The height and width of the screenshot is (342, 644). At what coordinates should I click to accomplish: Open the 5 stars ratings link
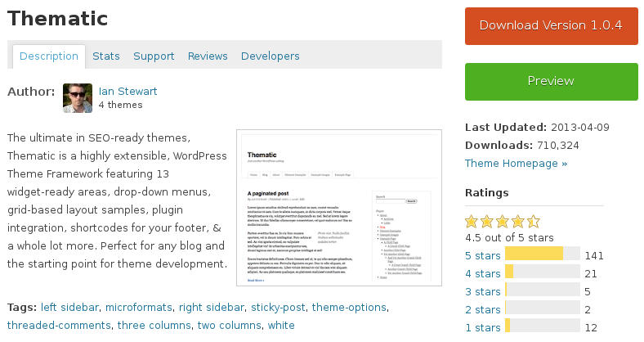tap(482, 255)
